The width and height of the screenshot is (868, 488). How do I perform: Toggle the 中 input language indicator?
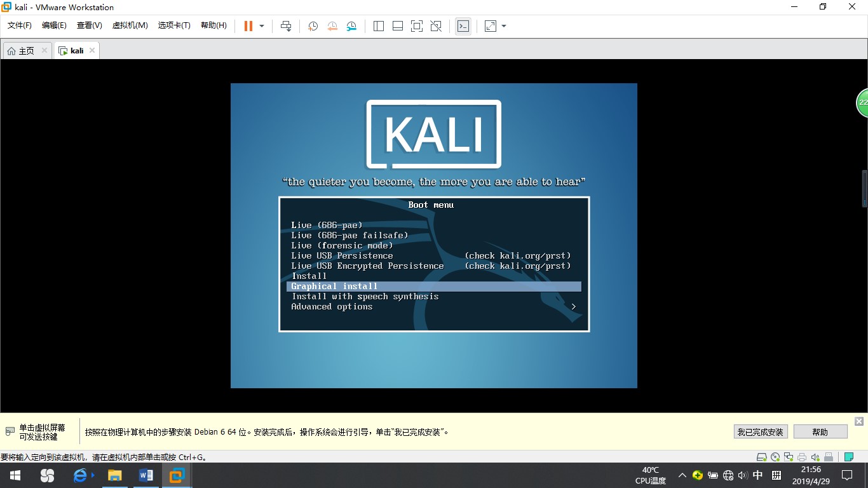758,475
